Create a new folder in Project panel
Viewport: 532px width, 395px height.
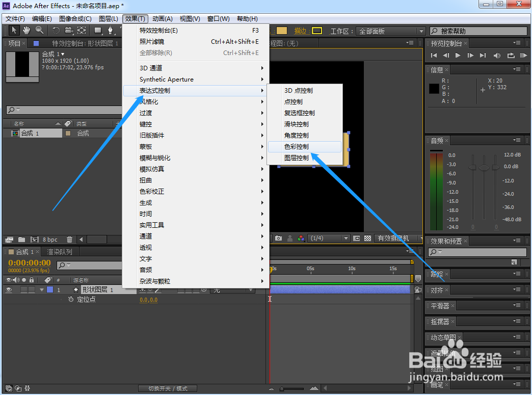click(x=22, y=240)
